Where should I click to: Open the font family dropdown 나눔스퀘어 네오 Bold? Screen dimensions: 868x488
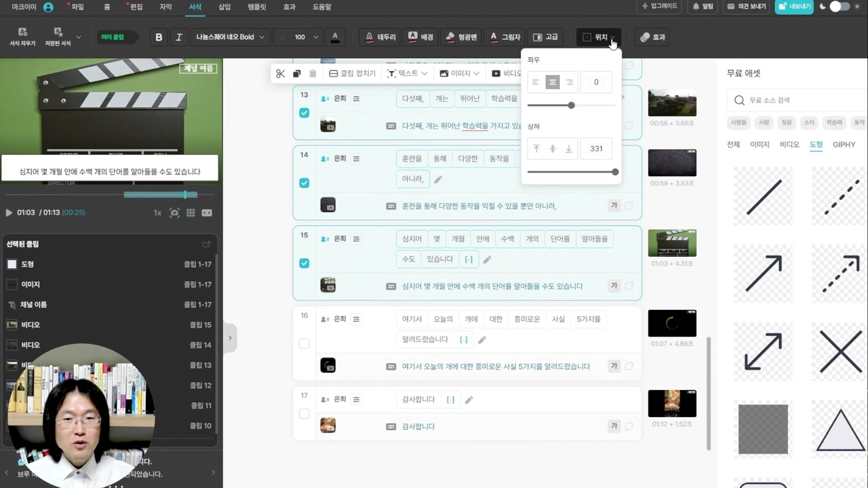click(230, 37)
